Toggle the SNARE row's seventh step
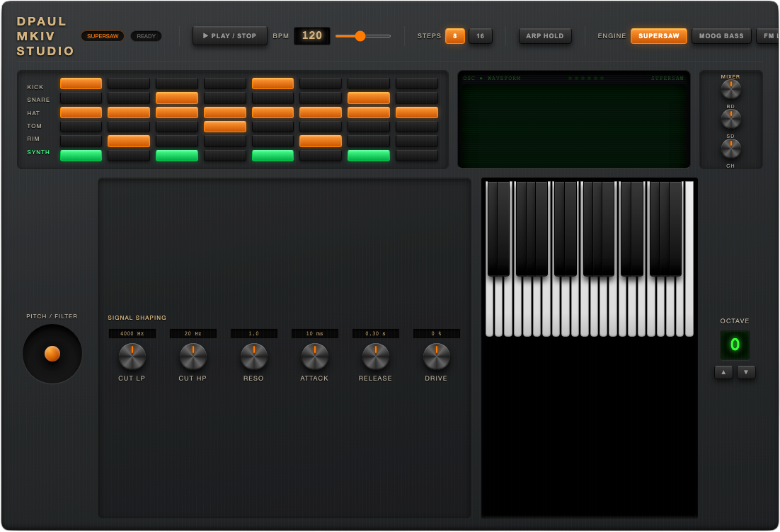Viewport: 780px width, 532px height. (369, 98)
